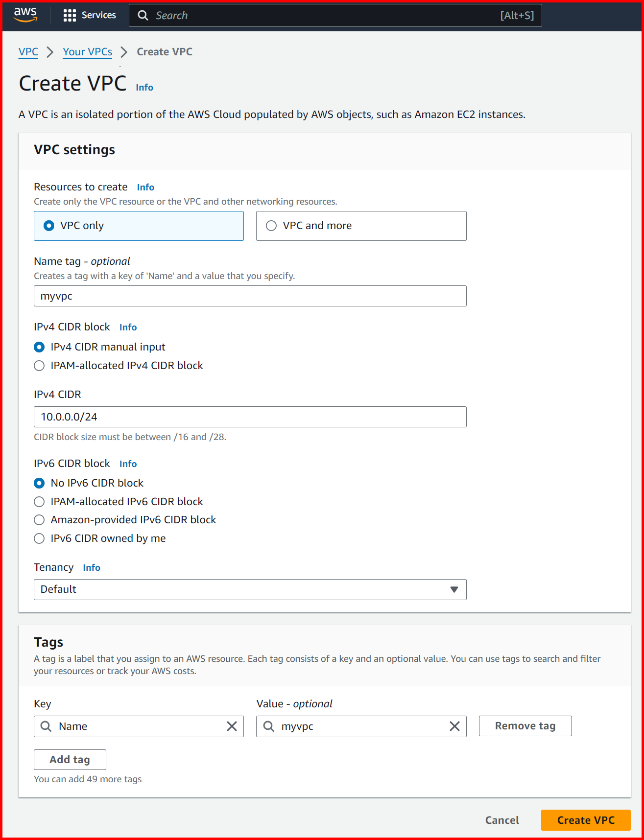This screenshot has width=644, height=840.
Task: Click the magnifier icon in the Key field
Action: coord(46,726)
